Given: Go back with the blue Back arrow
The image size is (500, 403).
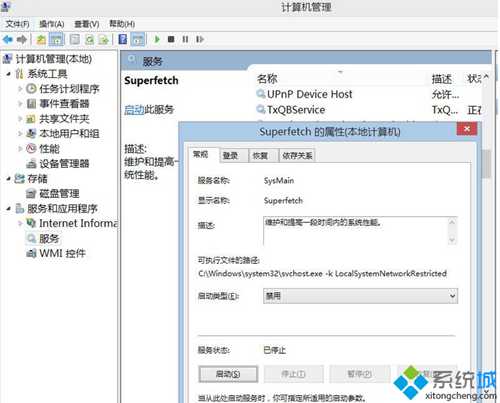Looking at the screenshot, I should [7, 40].
